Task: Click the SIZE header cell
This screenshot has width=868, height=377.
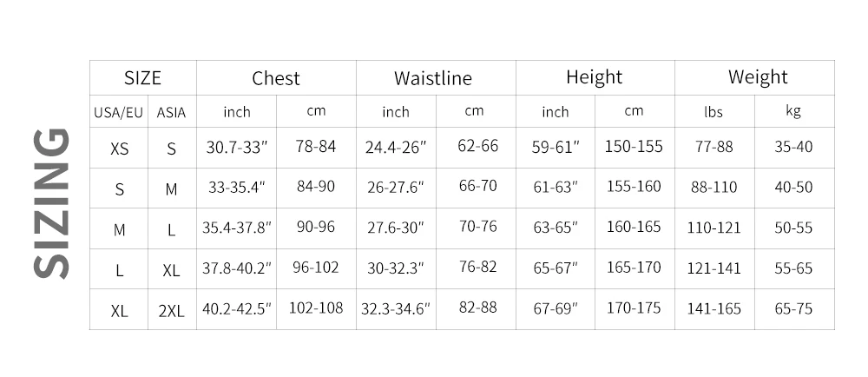Action: (142, 77)
